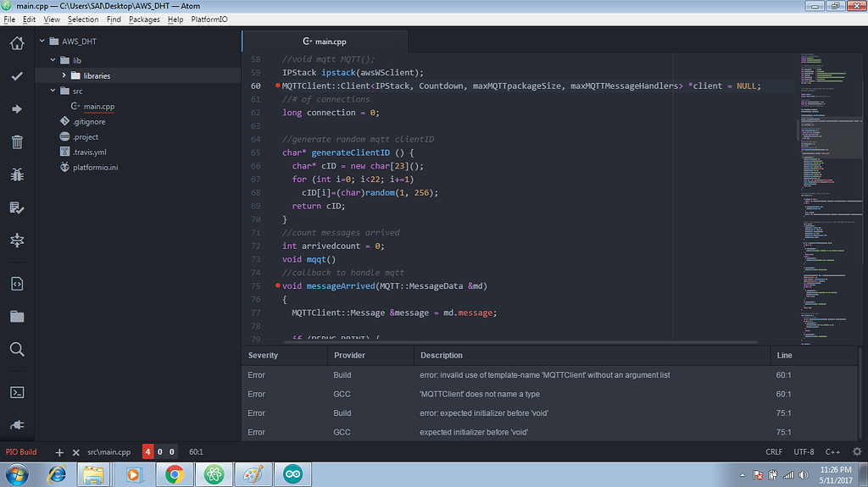This screenshot has width=868, height=487.
Task: Collapse the AWS_DHT project root
Action: 42,41
